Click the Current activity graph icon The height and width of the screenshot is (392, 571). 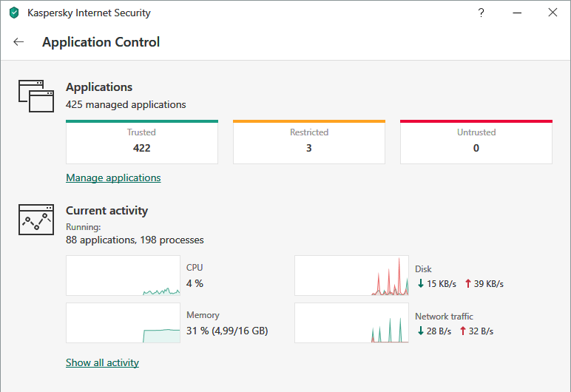point(37,220)
